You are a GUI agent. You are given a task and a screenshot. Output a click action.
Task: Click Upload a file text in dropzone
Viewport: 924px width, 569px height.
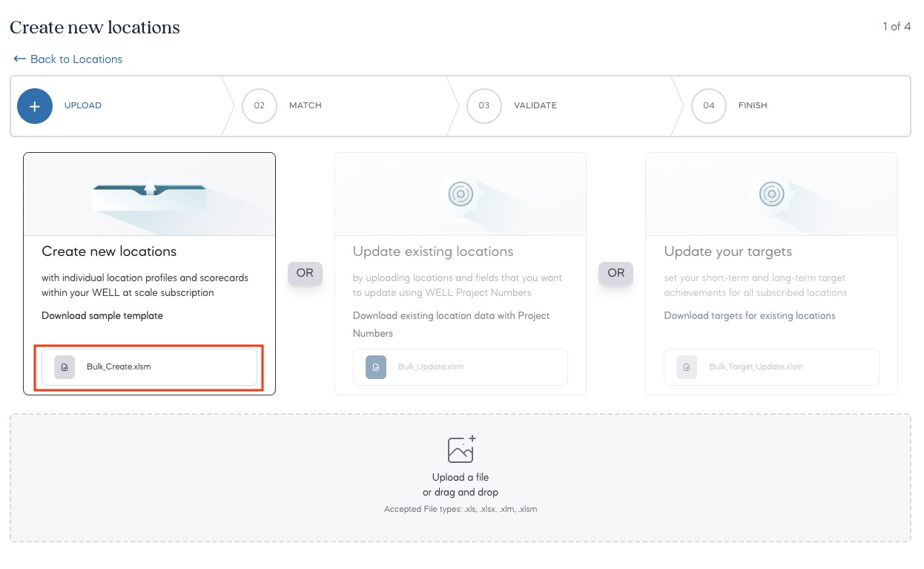click(x=461, y=478)
